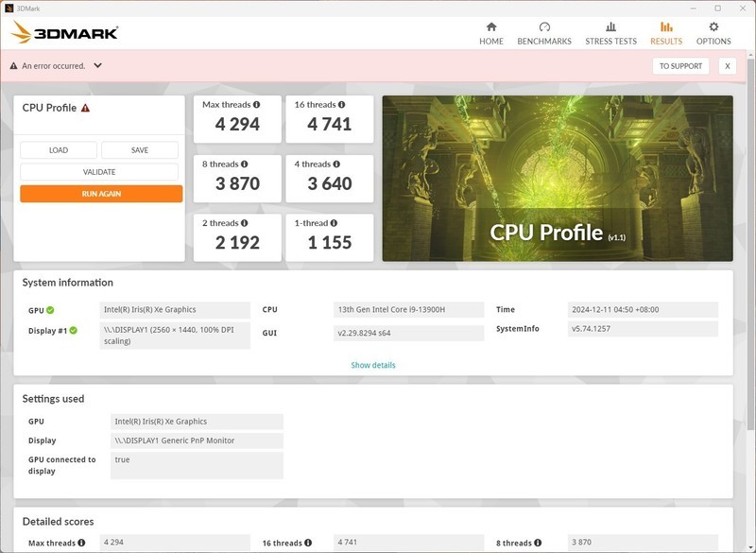Load a saved result
The image size is (756, 553).
tap(59, 150)
